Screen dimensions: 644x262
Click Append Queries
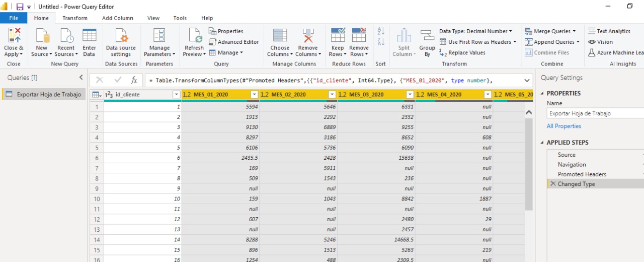click(552, 42)
